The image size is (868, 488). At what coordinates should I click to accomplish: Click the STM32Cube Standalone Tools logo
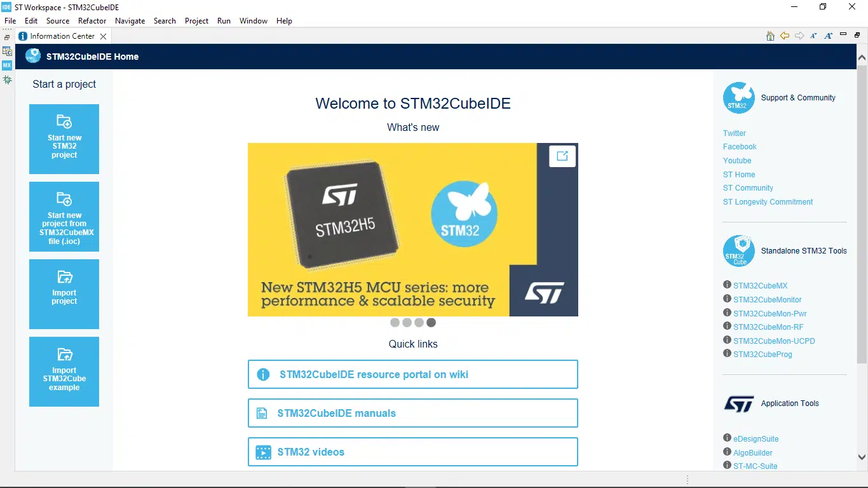739,251
